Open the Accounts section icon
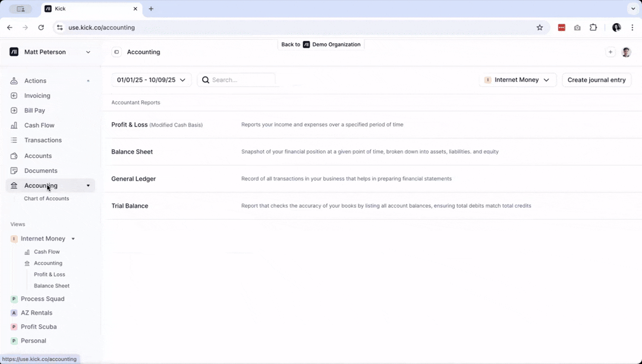 click(13, 155)
